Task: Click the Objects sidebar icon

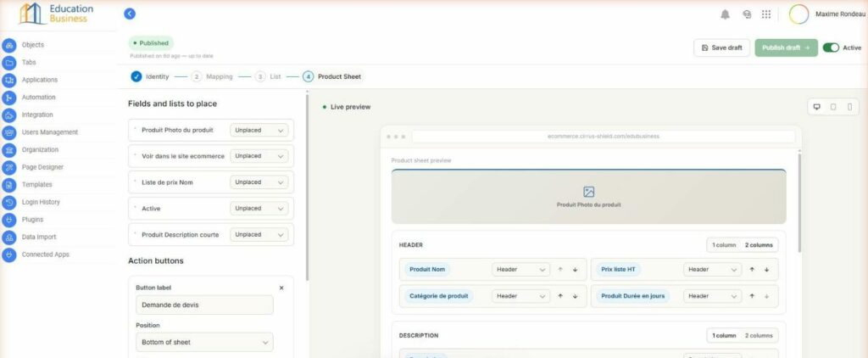Action: click(x=8, y=45)
